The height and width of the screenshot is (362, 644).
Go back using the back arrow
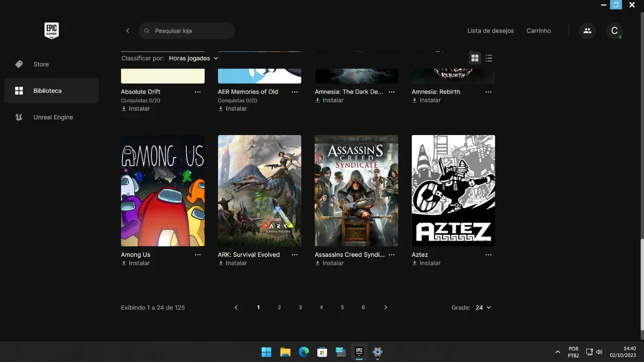(x=127, y=31)
